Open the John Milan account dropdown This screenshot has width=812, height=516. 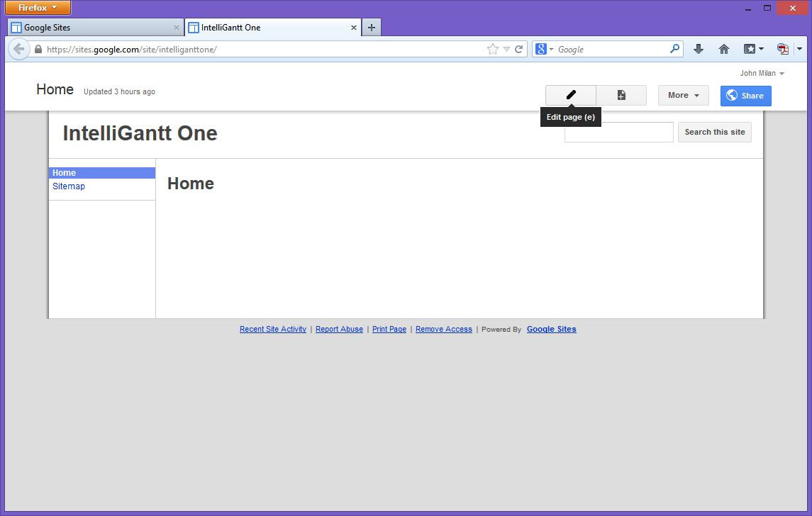point(762,72)
